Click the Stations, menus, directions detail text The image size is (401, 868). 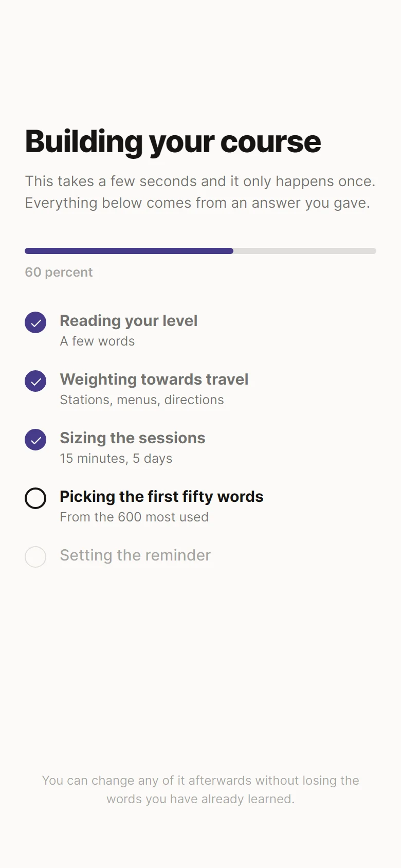point(142,400)
